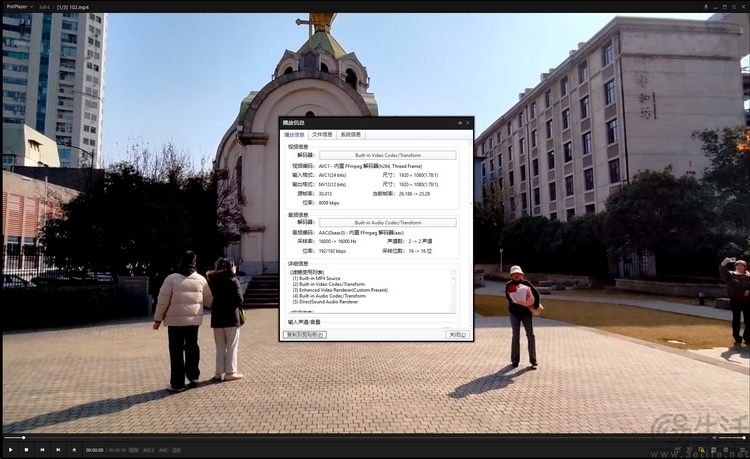Switch to the 文件信息 tab
The width and height of the screenshot is (750, 459).
point(322,134)
